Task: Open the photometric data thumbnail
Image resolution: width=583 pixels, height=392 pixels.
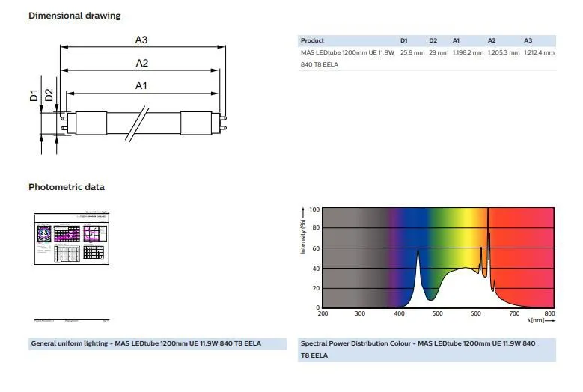Action: coord(72,238)
